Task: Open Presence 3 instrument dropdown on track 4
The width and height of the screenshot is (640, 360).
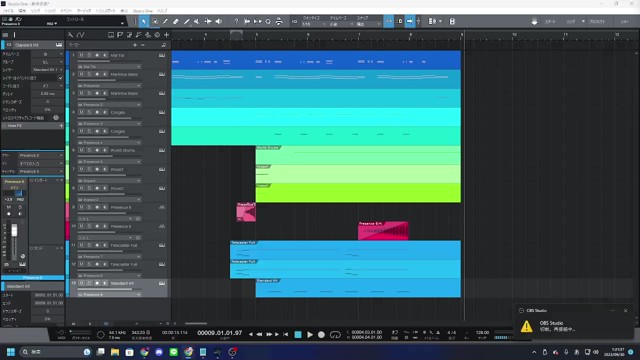Action: 109,124
